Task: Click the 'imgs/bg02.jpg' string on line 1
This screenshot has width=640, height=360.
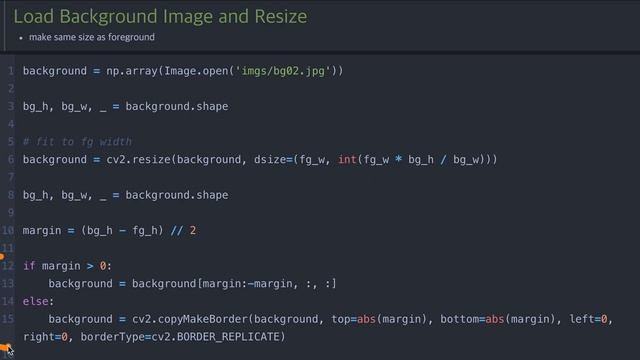Action: (x=283, y=71)
